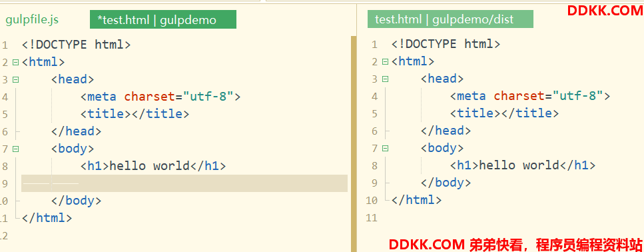Click the opening <body> tag in gulpdemo editor

[73, 149]
